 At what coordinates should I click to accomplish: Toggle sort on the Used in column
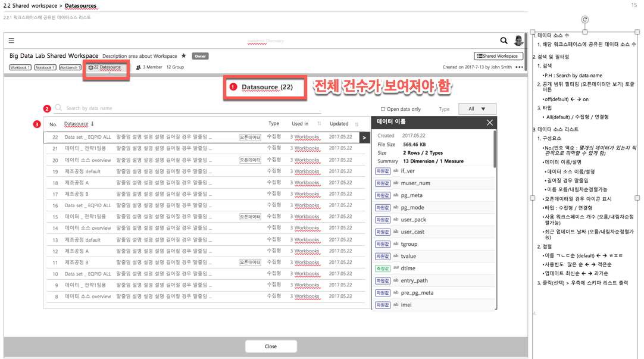(x=319, y=124)
